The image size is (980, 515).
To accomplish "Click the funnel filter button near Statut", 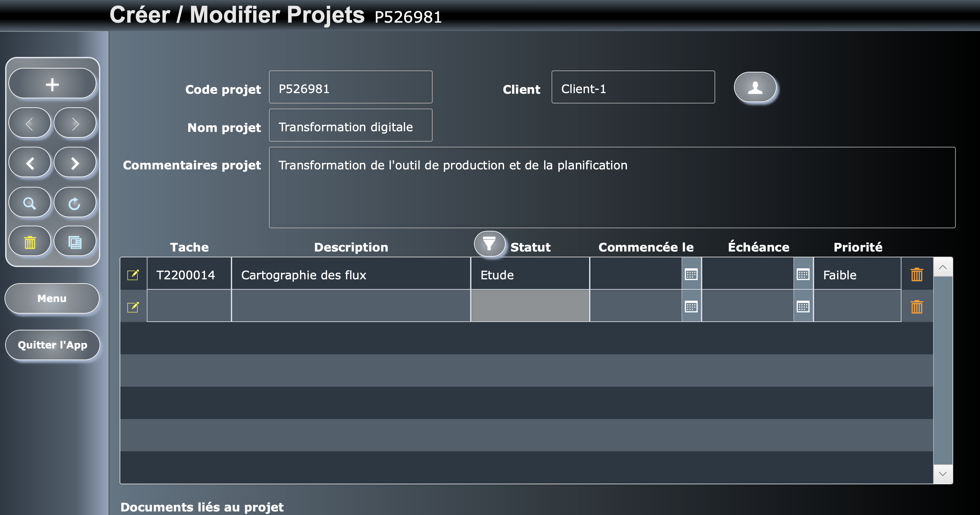I will click(x=489, y=243).
